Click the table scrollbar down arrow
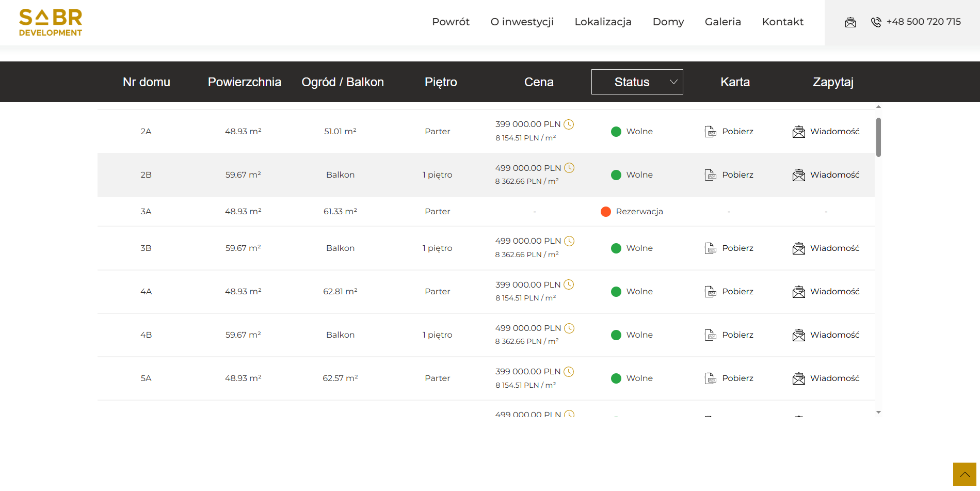The image size is (980, 491). [878, 413]
